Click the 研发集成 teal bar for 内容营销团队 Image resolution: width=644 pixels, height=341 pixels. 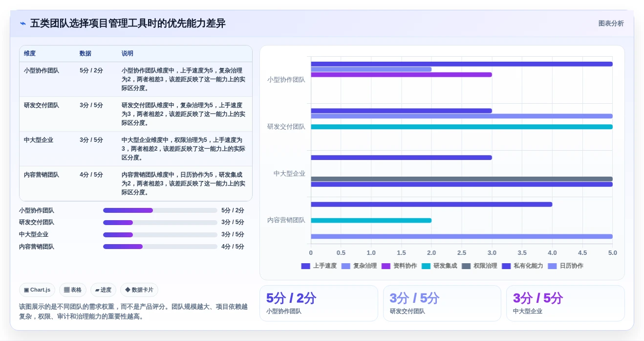(371, 221)
